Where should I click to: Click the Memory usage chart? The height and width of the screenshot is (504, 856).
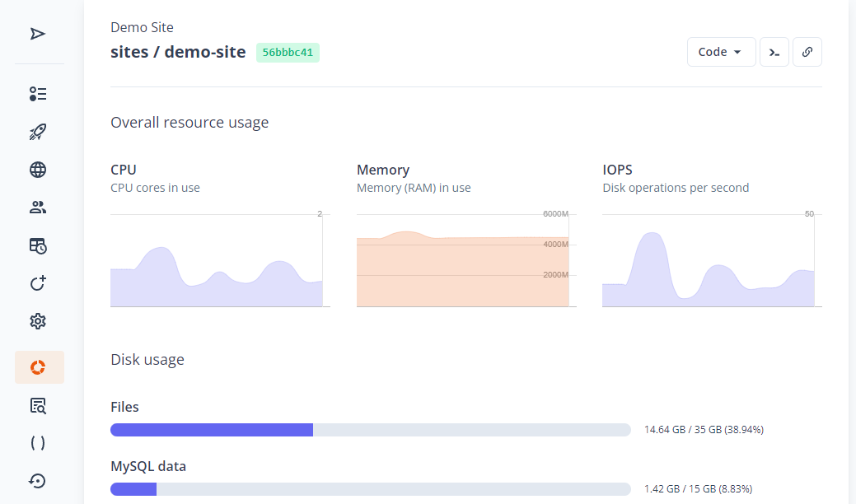coord(466,260)
